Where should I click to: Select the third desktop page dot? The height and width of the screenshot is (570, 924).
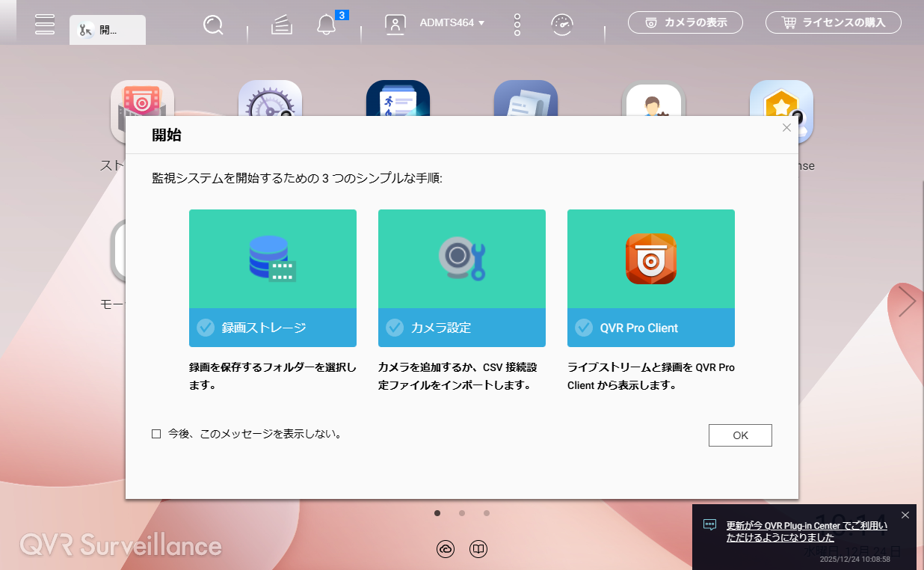point(487,513)
